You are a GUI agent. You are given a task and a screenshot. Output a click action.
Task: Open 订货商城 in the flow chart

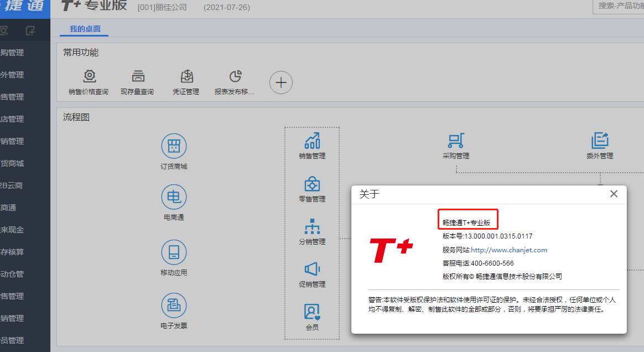pyautogui.click(x=174, y=152)
